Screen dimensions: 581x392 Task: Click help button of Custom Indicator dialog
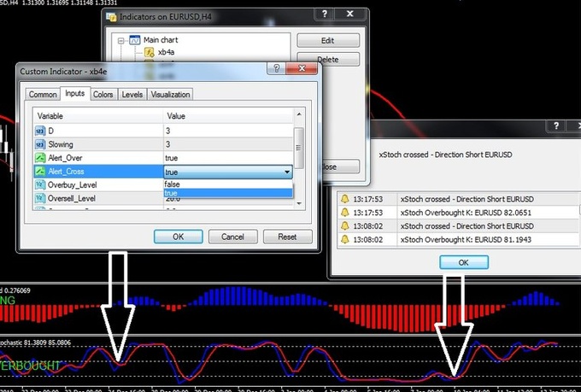[276, 68]
